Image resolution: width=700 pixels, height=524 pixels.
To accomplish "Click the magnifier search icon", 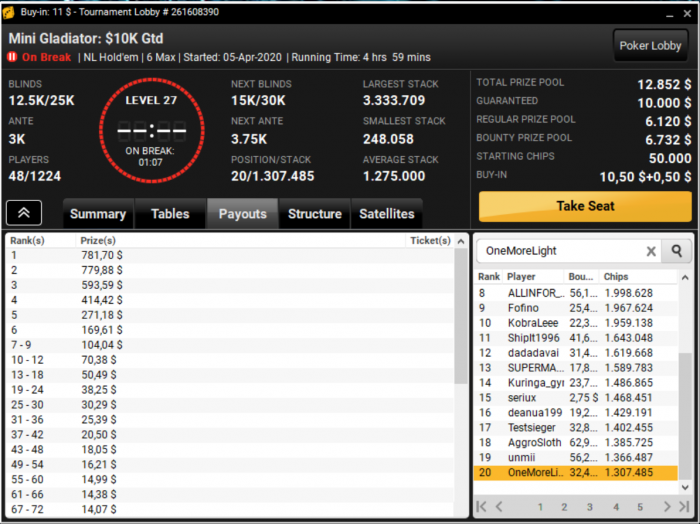I will 677,251.
